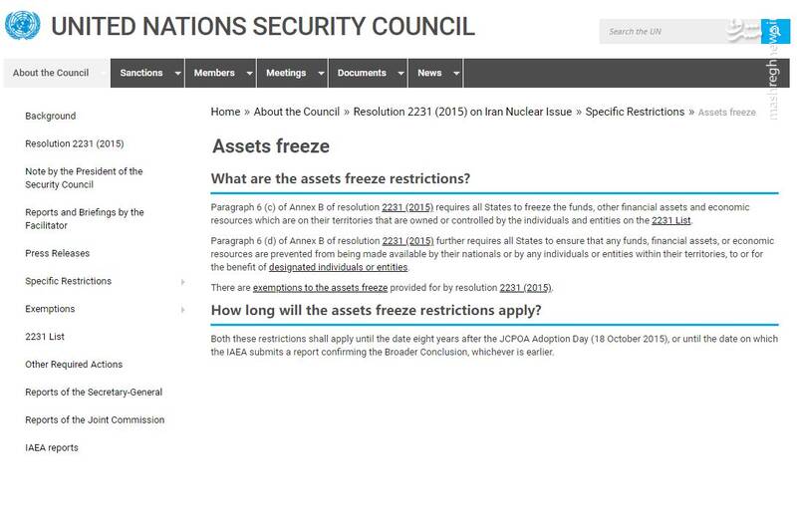Click United Nations Security Council title

click(263, 27)
